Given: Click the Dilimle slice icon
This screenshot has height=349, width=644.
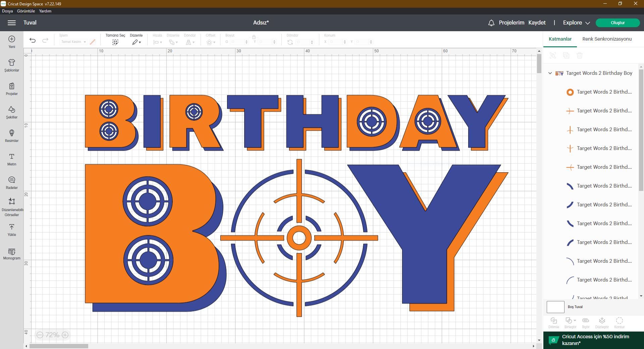Looking at the screenshot, I should pyautogui.click(x=553, y=320).
